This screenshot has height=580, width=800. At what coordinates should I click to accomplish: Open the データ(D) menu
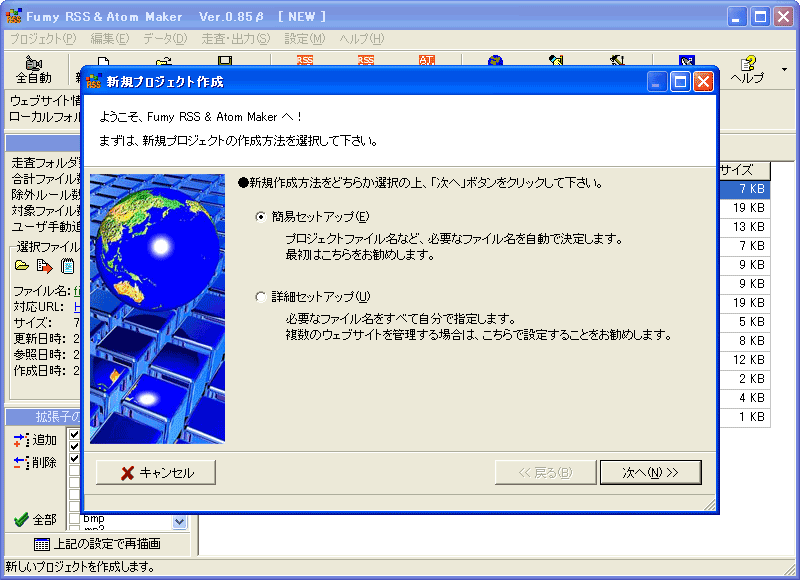pos(165,39)
